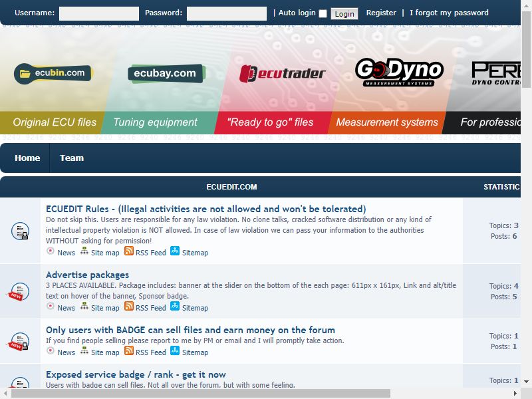Click the For professionals banner label

click(490, 122)
